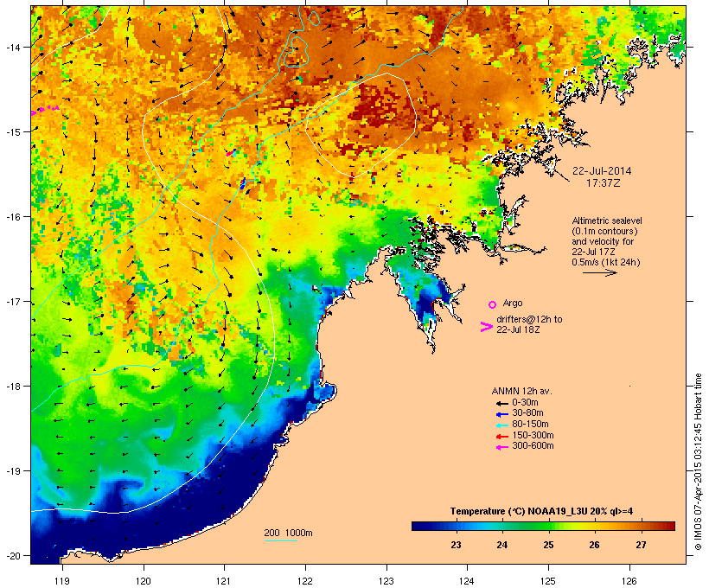Screen dimensions: 709x588
Task: Click the '200 1000m' isobath label
Action: point(288,533)
